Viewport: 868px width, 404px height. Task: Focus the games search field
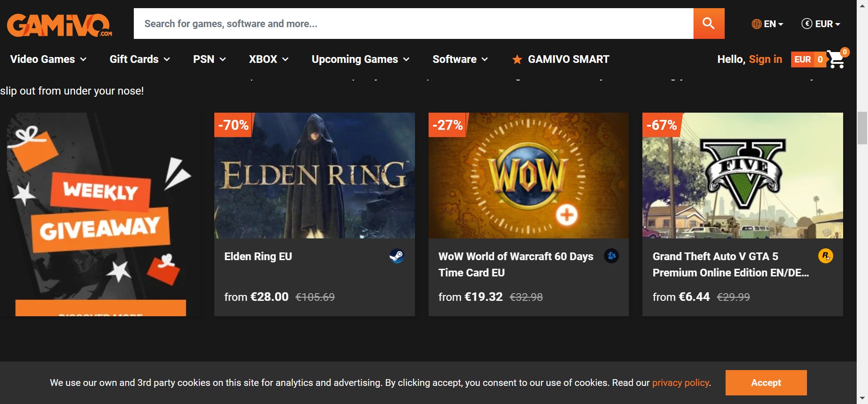[x=413, y=24]
